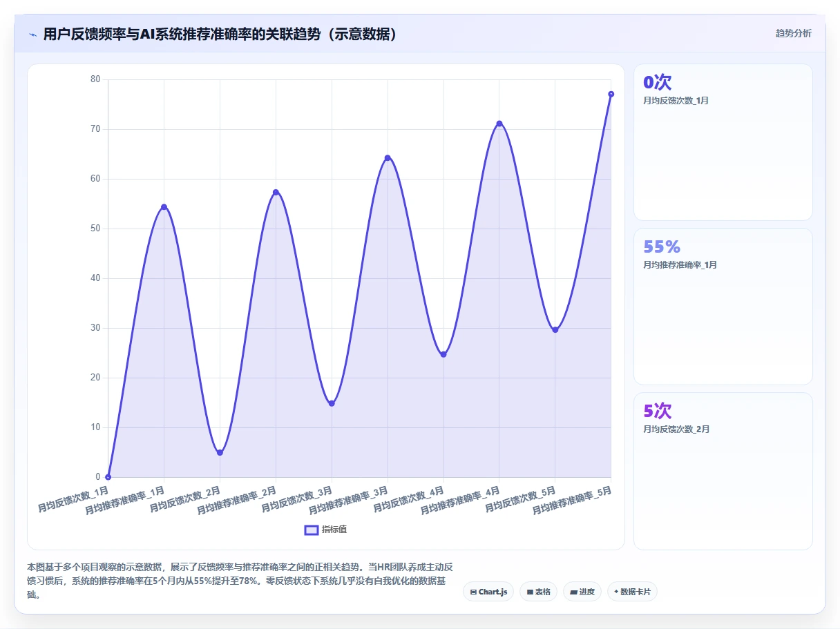Click data point for 月均推荐准确率_1月
This screenshot has height=629, width=840.
coord(164,207)
